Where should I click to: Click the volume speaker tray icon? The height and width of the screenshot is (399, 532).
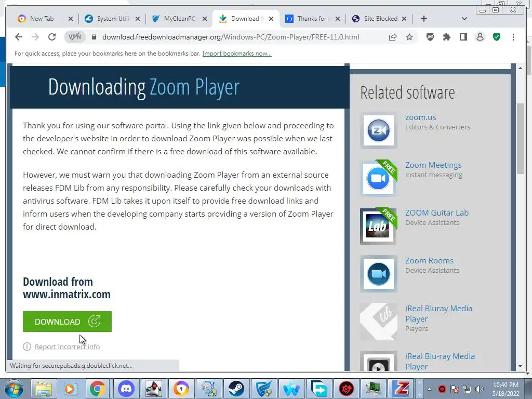pyautogui.click(x=479, y=389)
